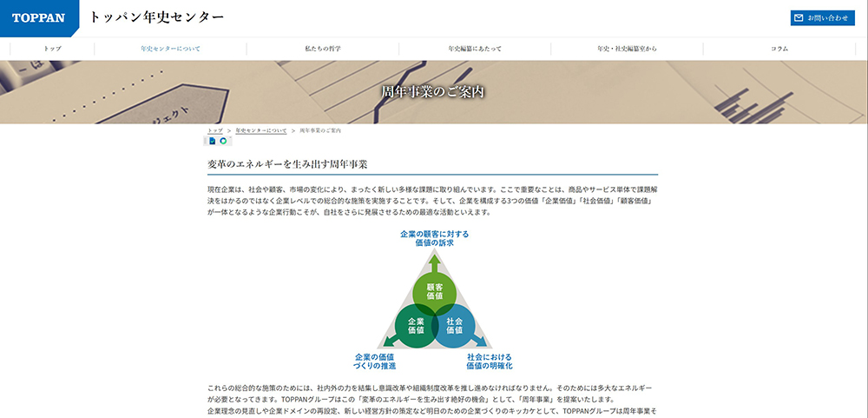
Task: Click the 周年事業のご案内 banner title
Action: click(433, 91)
